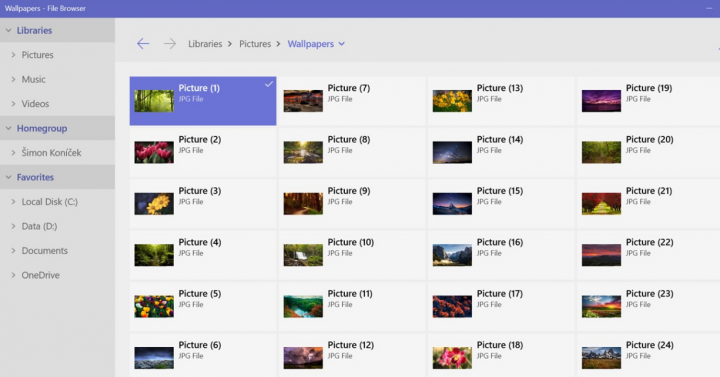Click the Wallpapers breadcrumb label
This screenshot has width=720, height=377.
(310, 44)
